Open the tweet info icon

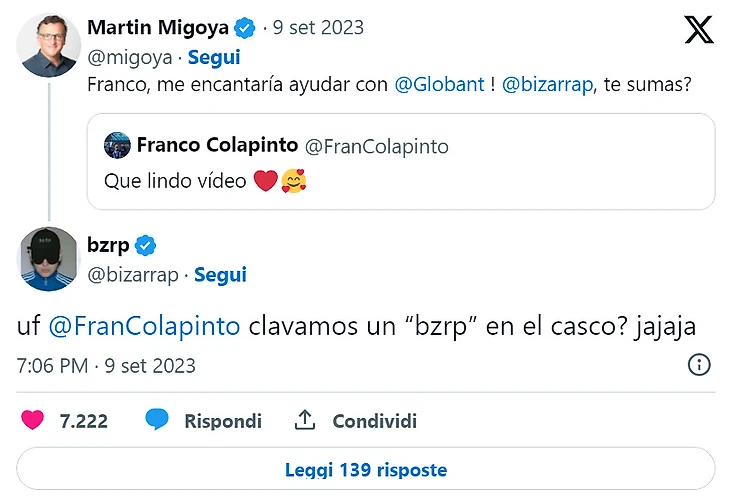[x=700, y=365]
